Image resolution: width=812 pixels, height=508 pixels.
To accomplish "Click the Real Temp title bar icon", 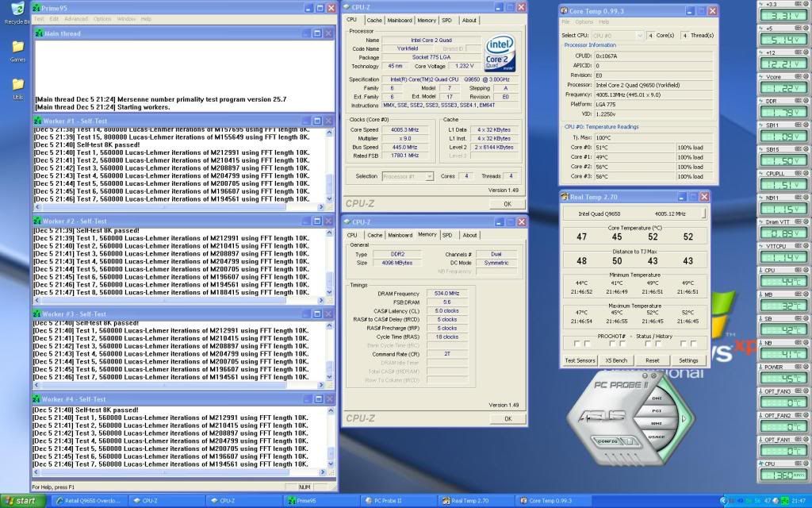I will click(x=565, y=197).
